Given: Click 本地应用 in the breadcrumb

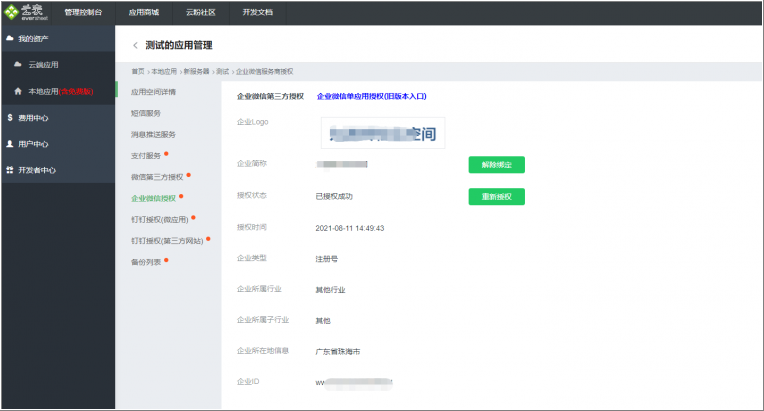Looking at the screenshot, I should (164, 72).
